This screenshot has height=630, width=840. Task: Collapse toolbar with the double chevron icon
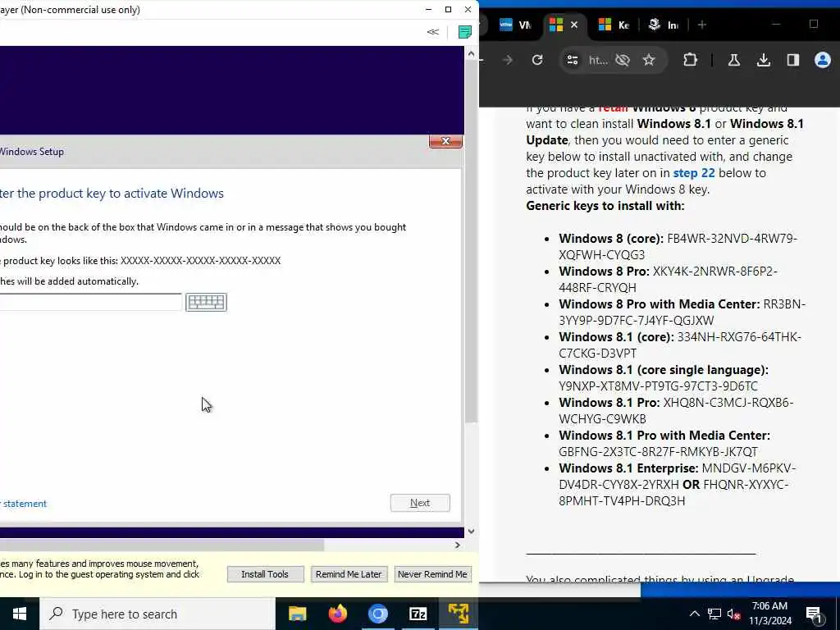[x=433, y=32]
